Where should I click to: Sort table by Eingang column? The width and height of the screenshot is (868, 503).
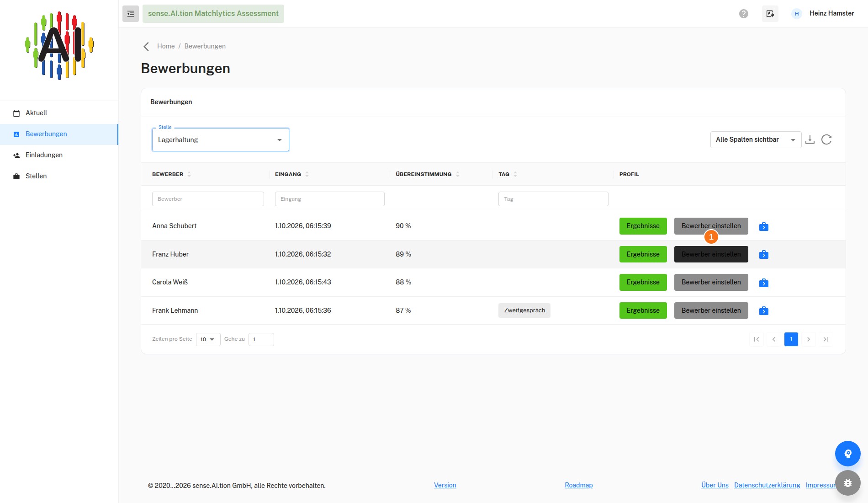tap(307, 174)
